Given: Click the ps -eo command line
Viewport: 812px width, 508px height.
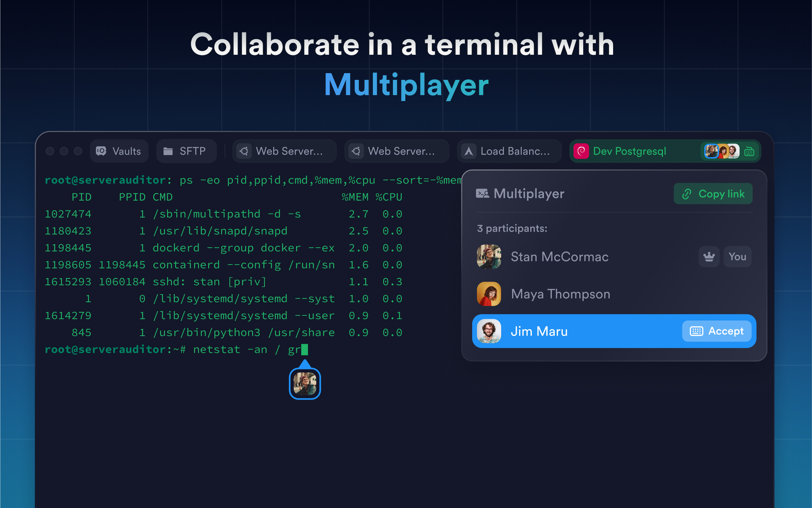Looking at the screenshot, I should [253, 180].
